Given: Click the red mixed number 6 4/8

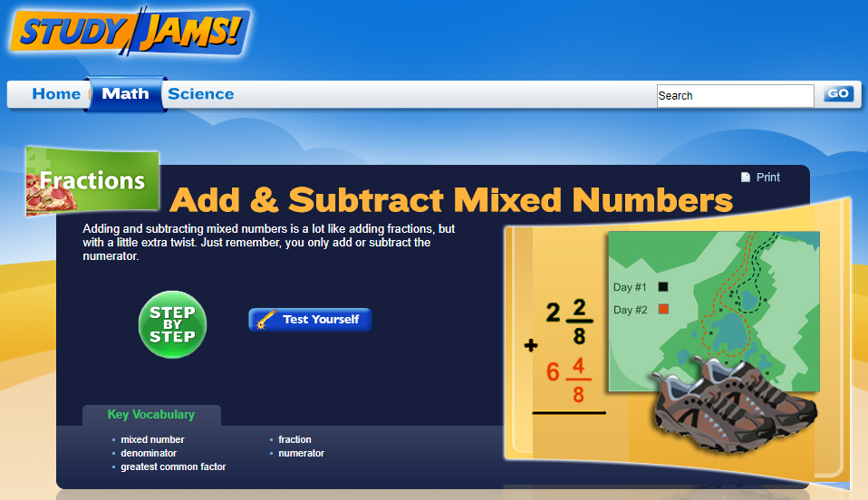Looking at the screenshot, I should tap(568, 380).
